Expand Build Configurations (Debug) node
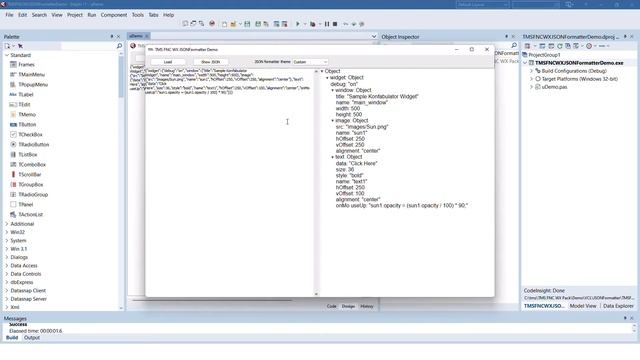Screen dimensions: 640x360 (x=531, y=71)
